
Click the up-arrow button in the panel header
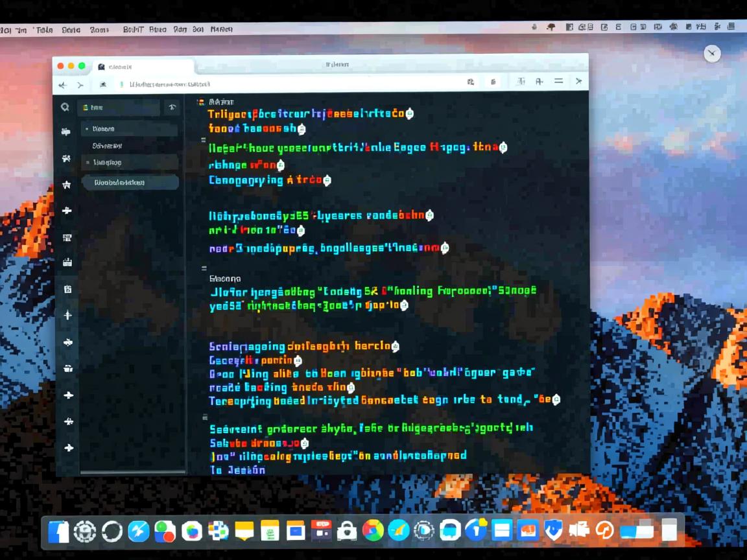172,108
